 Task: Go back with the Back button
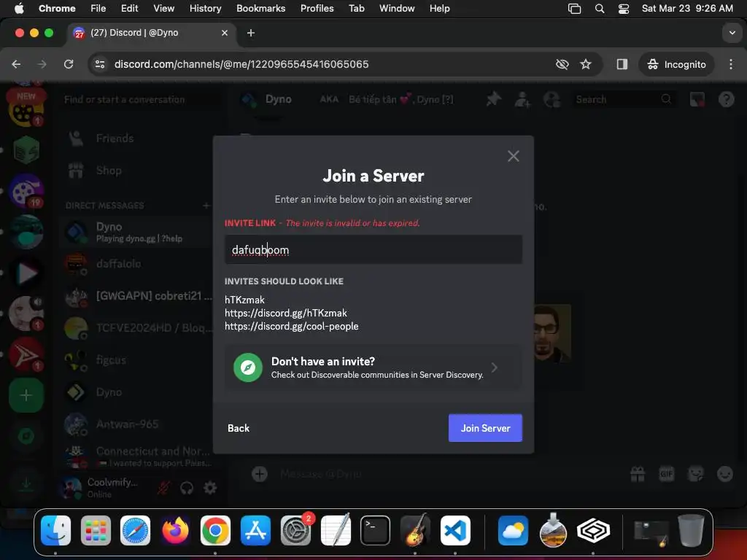click(239, 428)
